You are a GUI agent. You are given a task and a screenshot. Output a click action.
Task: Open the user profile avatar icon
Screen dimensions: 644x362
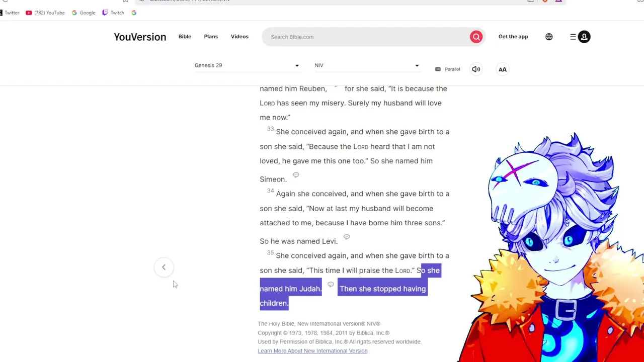click(x=584, y=37)
